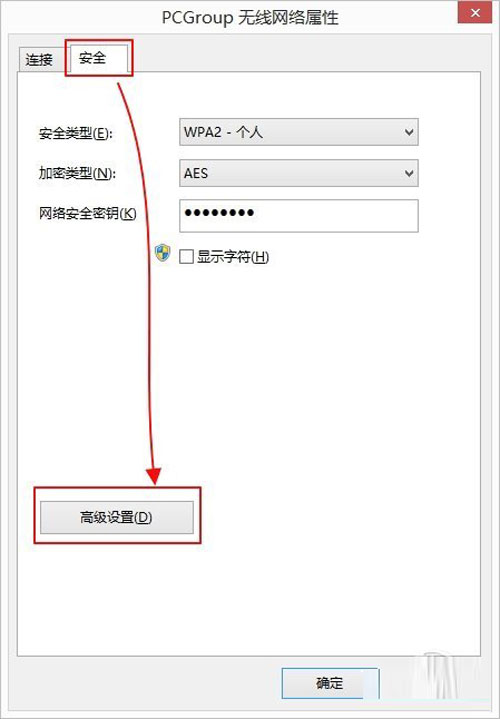Click the 安全类型(E) label
This screenshot has height=719, width=500.
[76, 134]
